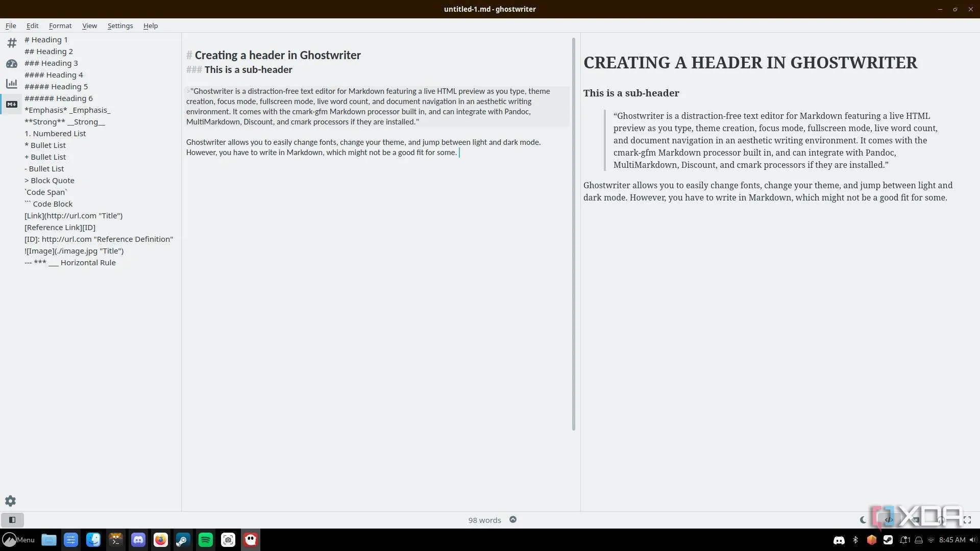The image size is (980, 551).
Task: Launch Firefox from the taskbar
Action: (x=161, y=540)
